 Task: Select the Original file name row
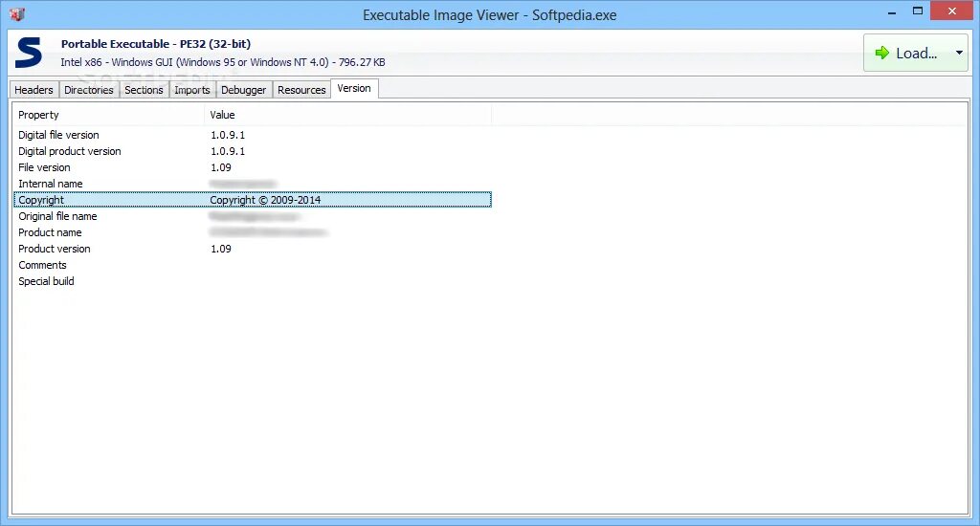click(x=253, y=216)
